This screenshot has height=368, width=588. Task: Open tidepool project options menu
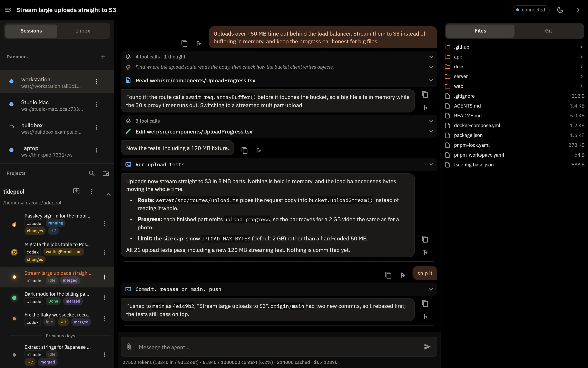pyautogui.click(x=91, y=191)
